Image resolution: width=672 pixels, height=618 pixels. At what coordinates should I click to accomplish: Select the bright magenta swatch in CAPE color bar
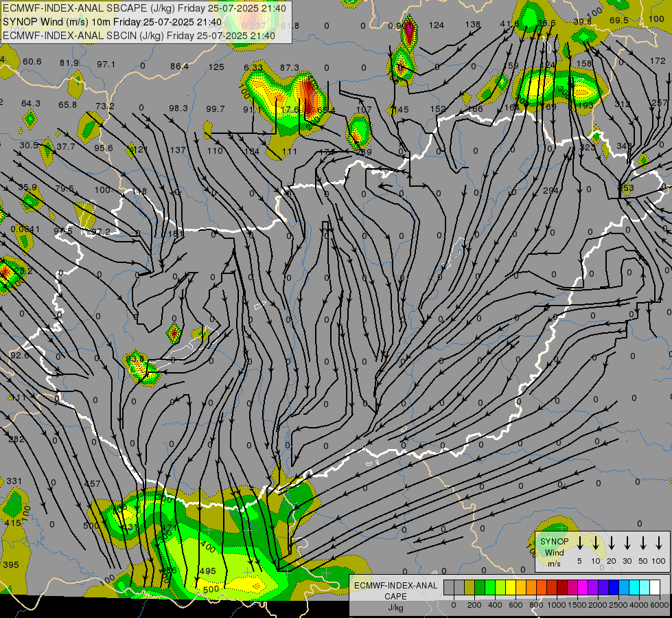[583, 588]
